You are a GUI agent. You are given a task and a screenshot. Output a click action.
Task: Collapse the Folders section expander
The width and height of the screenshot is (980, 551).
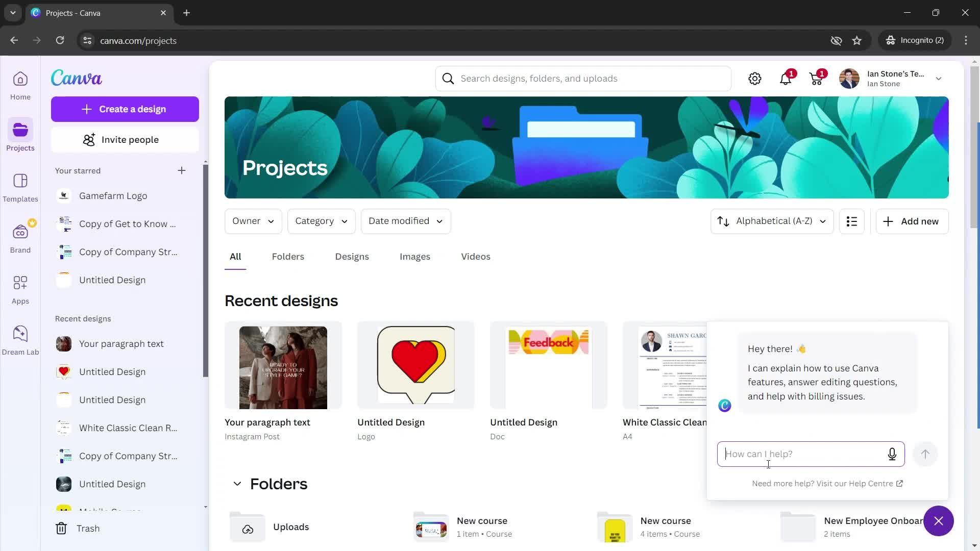point(237,484)
